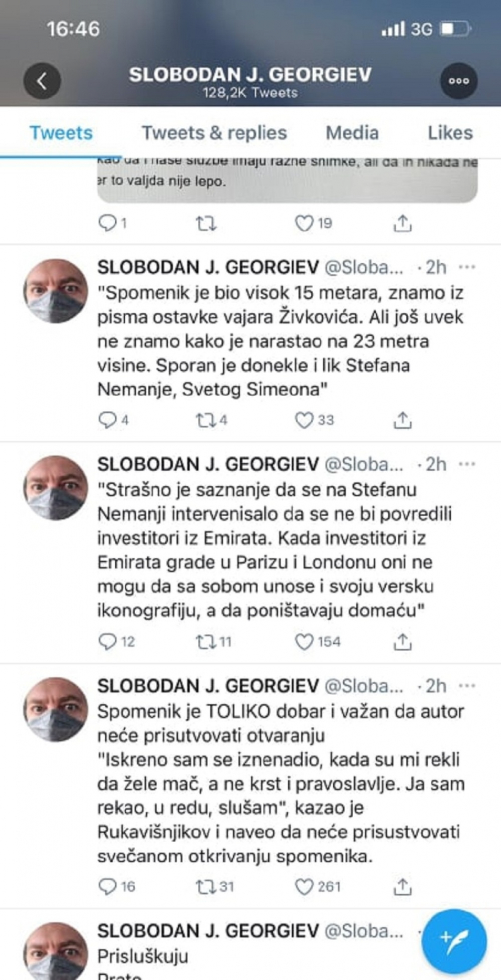Like the tweet about the 23-meter monument
Viewport: 501px width, 980px height.
(305, 419)
